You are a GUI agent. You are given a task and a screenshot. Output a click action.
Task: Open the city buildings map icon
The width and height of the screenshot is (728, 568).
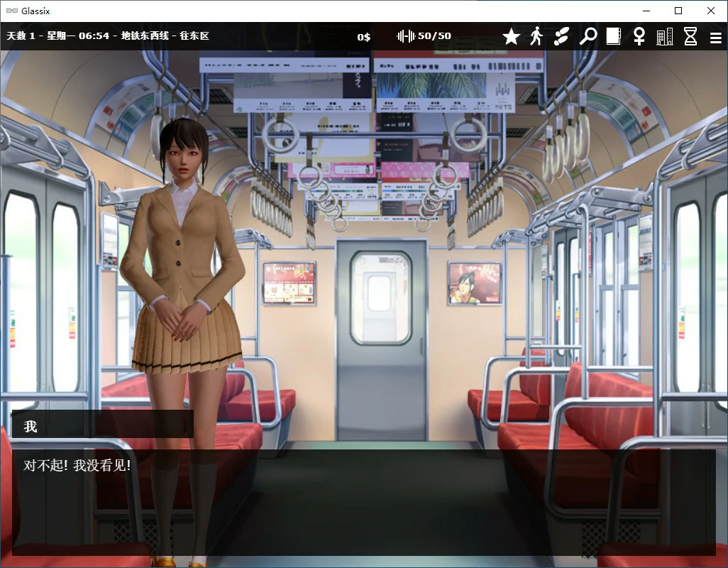click(x=664, y=36)
